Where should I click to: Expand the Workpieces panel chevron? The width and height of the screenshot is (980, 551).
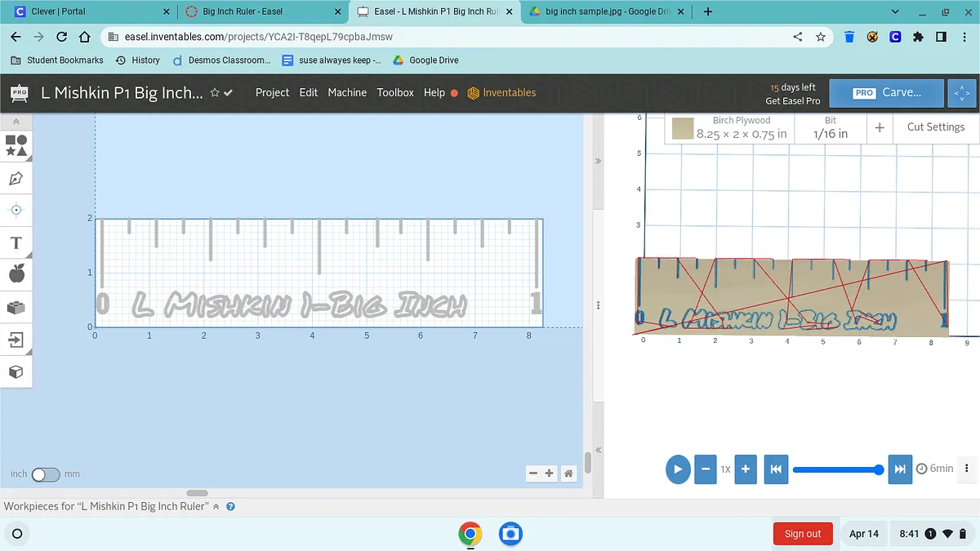(216, 507)
